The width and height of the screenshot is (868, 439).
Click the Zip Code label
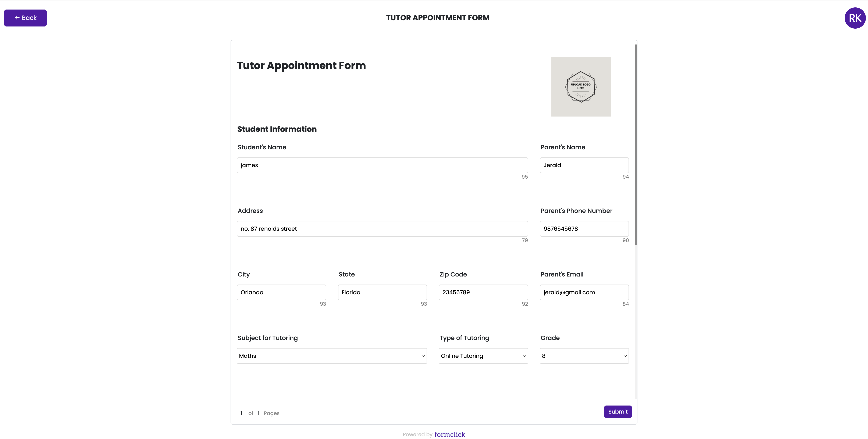(x=453, y=274)
